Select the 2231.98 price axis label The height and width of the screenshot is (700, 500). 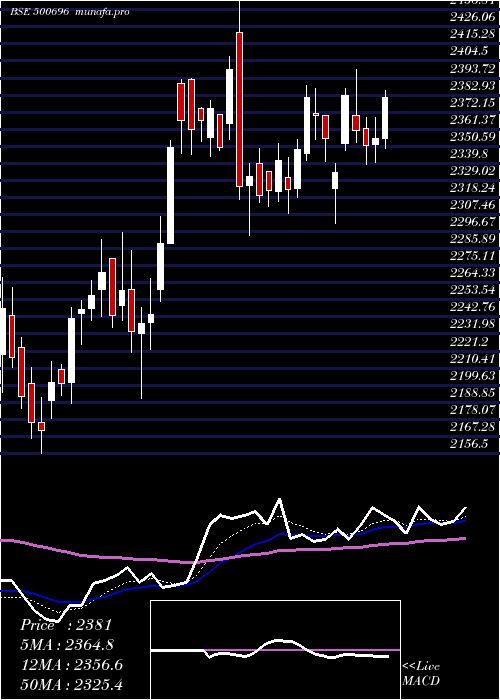tap(472, 325)
